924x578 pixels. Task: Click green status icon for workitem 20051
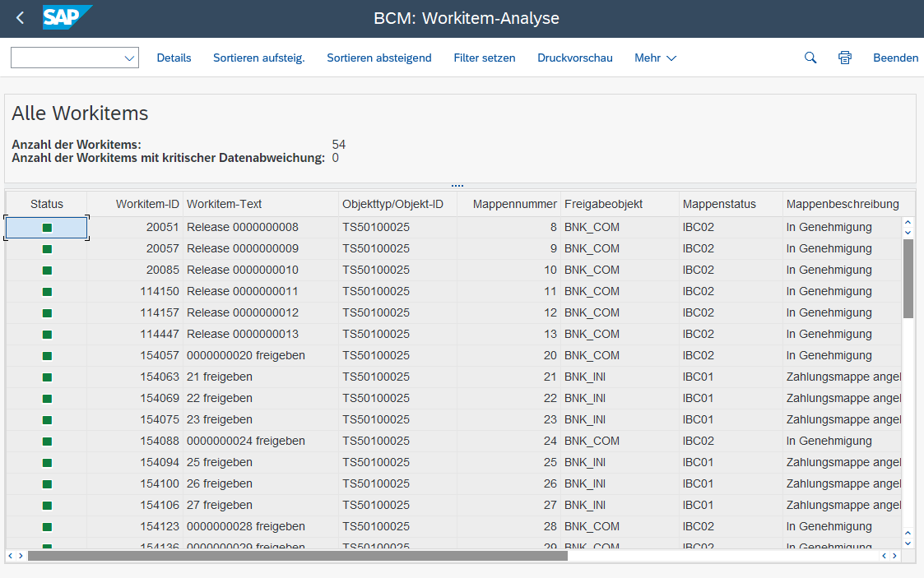click(x=47, y=227)
